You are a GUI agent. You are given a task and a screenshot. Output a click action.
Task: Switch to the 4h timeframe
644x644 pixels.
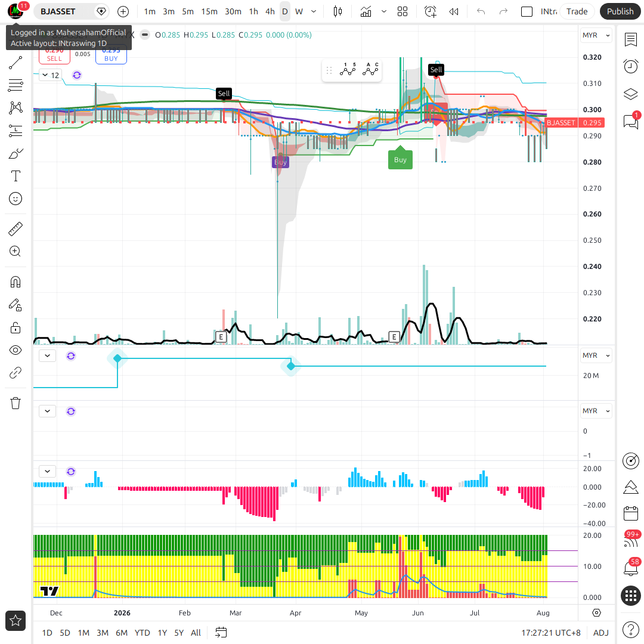tap(270, 11)
